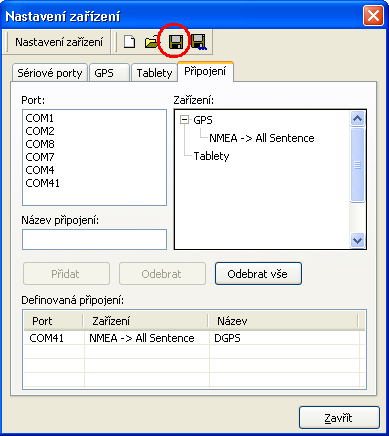This screenshot has height=436, width=389.
Task: Select COM7 in the Port list
Action: pos(40,157)
